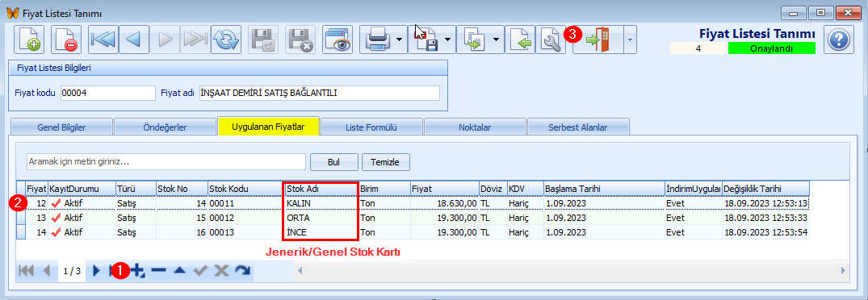Screen dimensions: 868x300
Task: Click horizontal scrollbar left arrow
Action: tap(300, 271)
